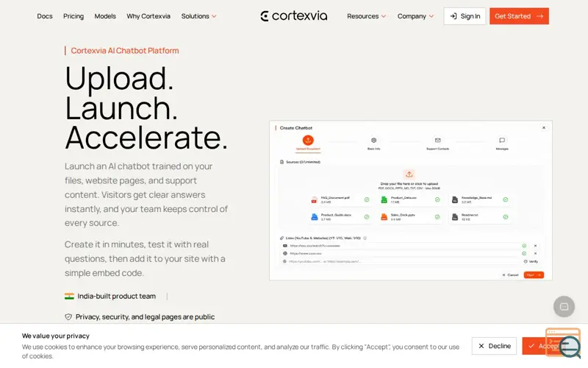Click the privacy shield icon
The height and width of the screenshot is (368, 588).
coord(68,317)
